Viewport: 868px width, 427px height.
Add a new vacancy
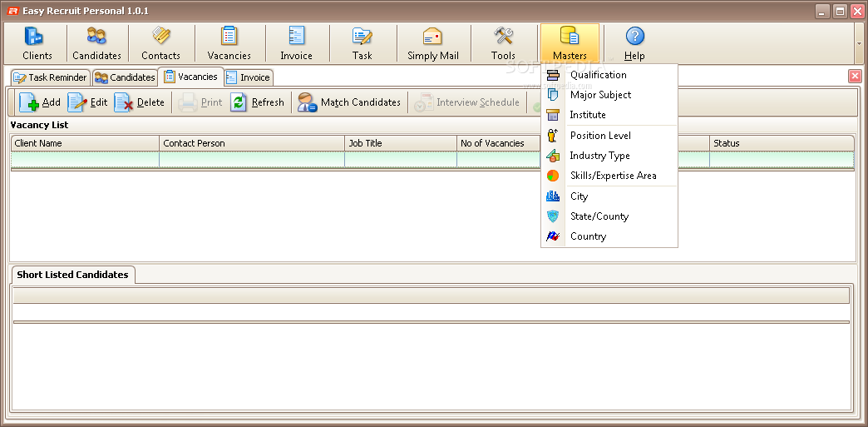40,102
